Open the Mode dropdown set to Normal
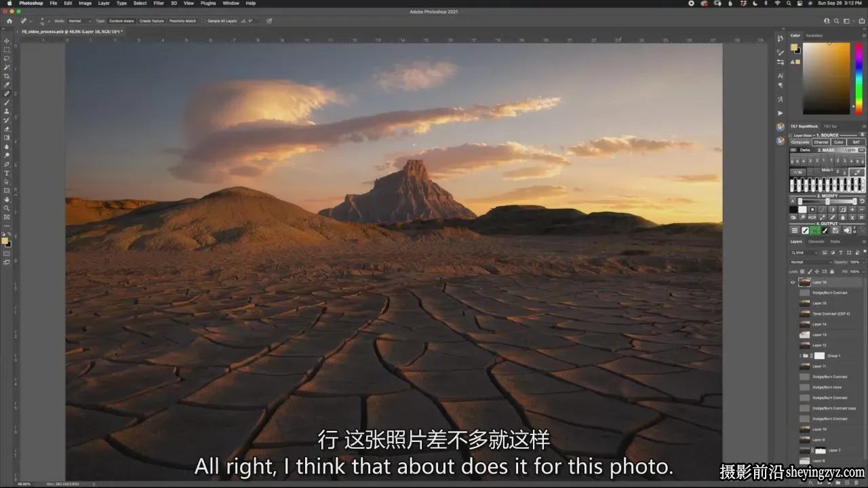 (x=80, y=21)
